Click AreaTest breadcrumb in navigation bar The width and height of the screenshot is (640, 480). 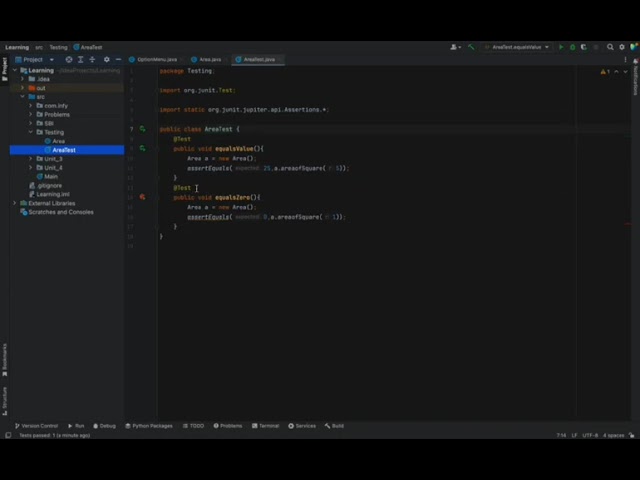[88, 47]
